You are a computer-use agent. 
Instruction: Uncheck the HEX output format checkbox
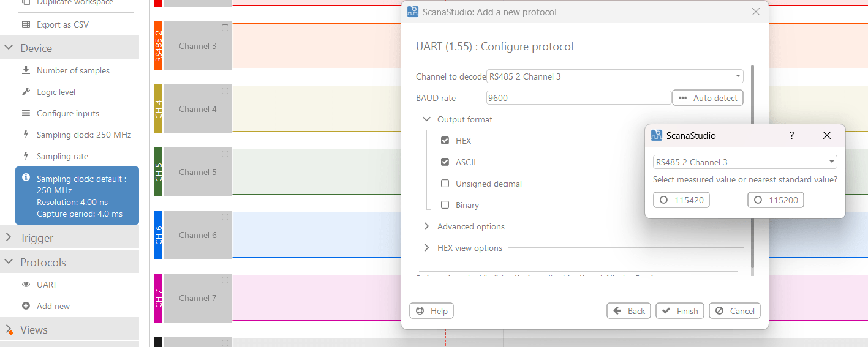click(445, 141)
